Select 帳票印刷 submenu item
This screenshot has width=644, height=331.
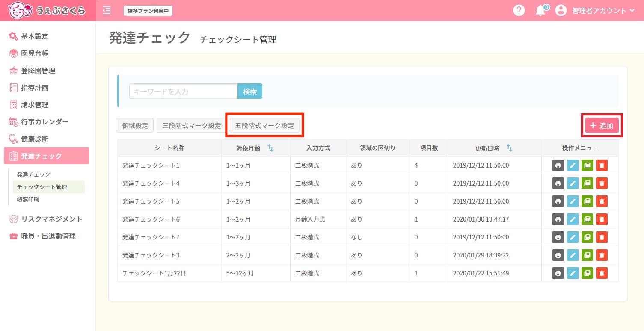point(28,199)
